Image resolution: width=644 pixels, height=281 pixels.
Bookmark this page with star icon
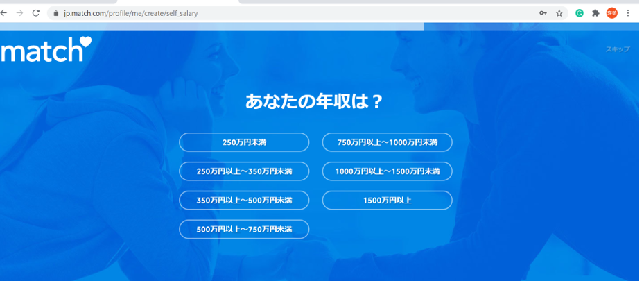tap(559, 13)
